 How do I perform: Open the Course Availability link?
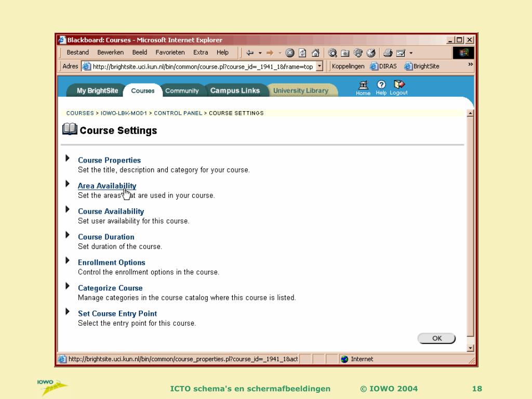(111, 211)
